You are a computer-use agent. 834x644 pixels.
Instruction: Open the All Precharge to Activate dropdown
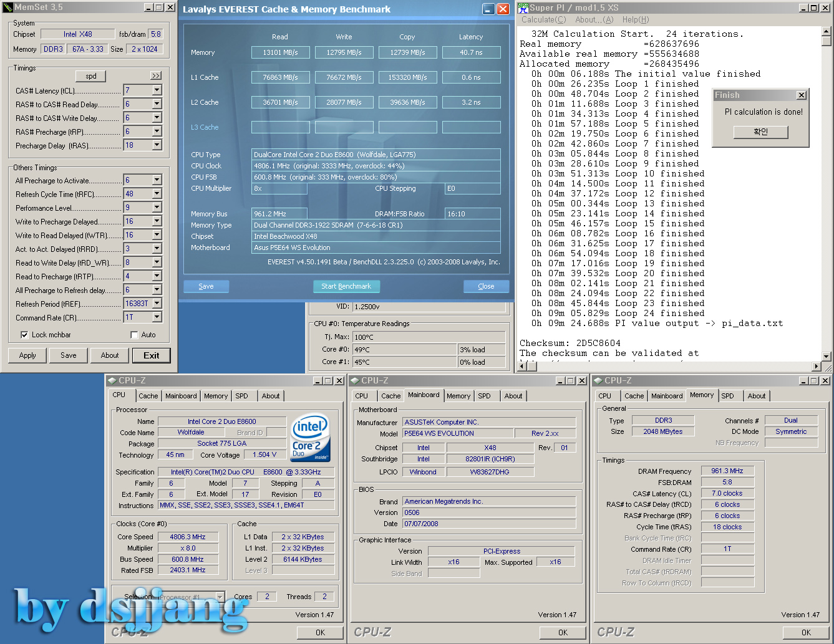coord(157,180)
